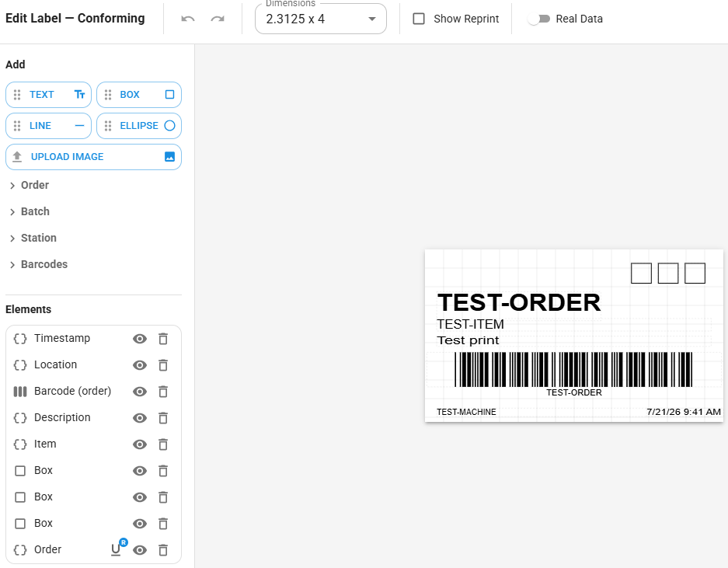Click the braces icon beside Order element
Image resolution: width=728 pixels, height=568 pixels.
tap(20, 550)
